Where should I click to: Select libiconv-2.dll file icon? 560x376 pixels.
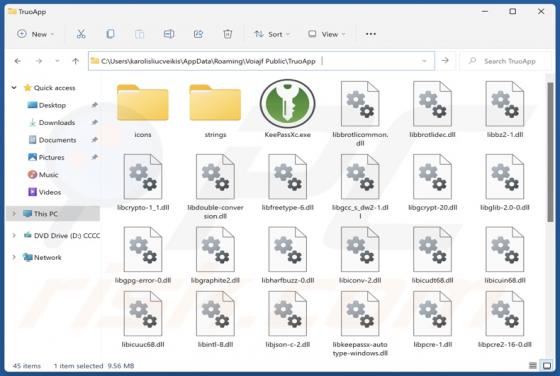pyautogui.click(x=360, y=249)
